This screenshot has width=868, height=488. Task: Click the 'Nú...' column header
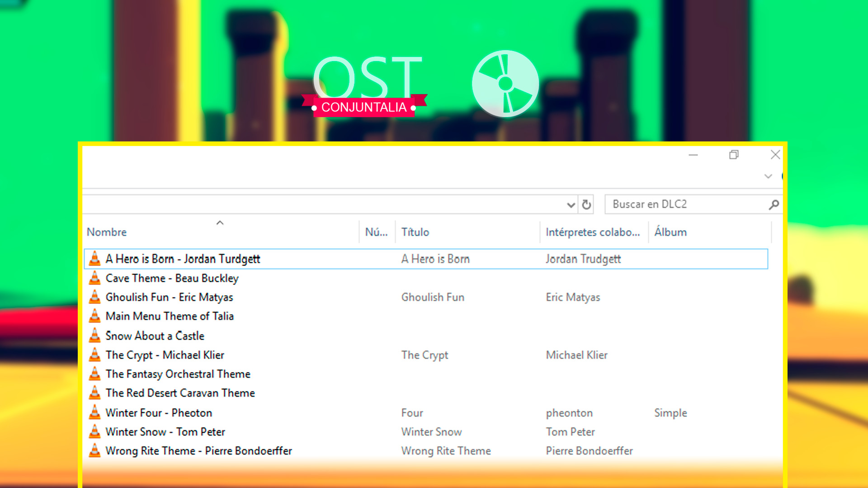377,232
